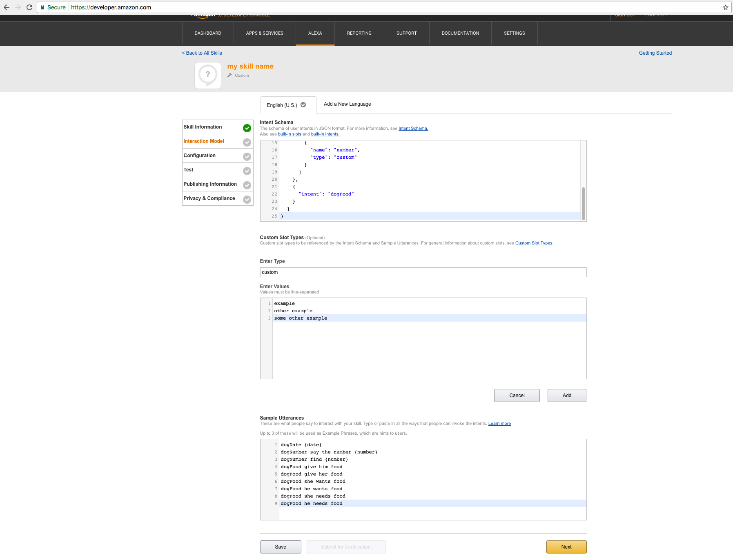Click the browser forward arrow
The image size is (733, 560).
(x=18, y=7)
